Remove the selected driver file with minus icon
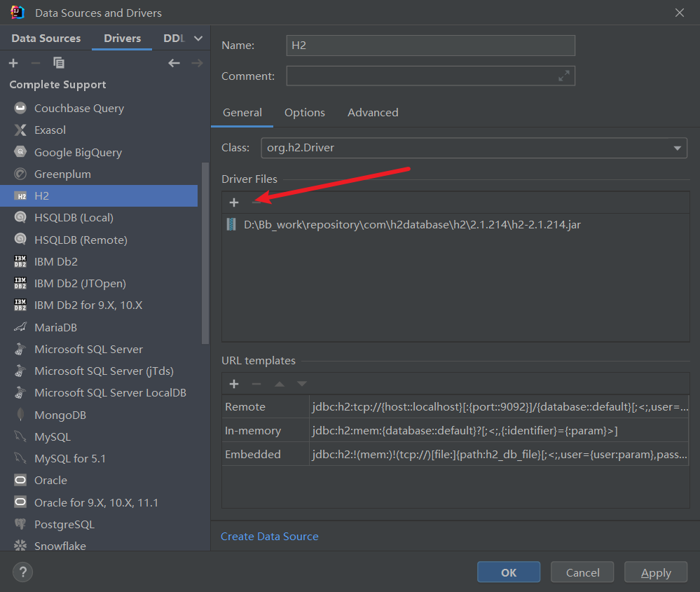Image resolution: width=700 pixels, height=592 pixels. pyautogui.click(x=256, y=202)
